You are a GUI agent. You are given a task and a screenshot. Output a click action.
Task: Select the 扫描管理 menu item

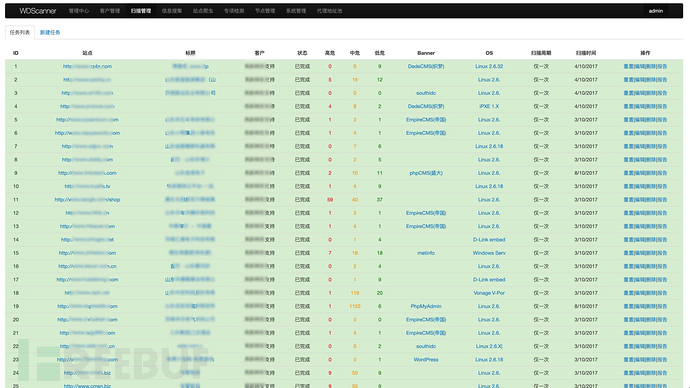(141, 11)
